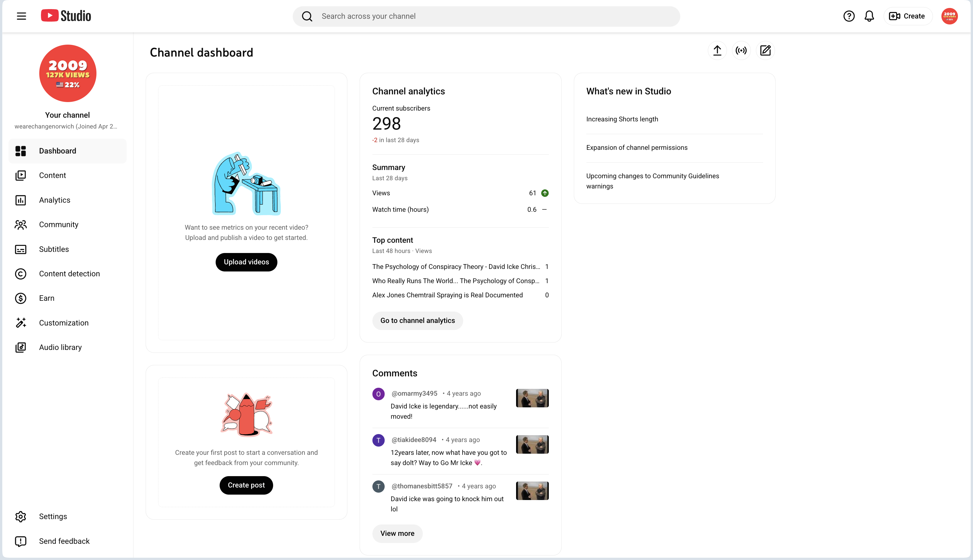
Task: Click the @thomanesbitt5857 username
Action: (x=422, y=486)
